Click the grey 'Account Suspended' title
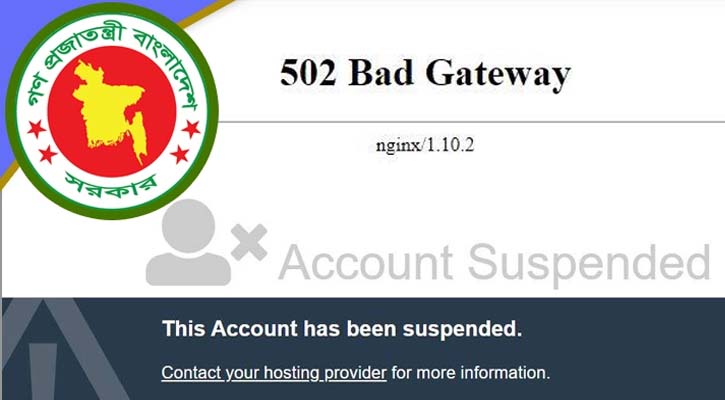 pos(494,262)
